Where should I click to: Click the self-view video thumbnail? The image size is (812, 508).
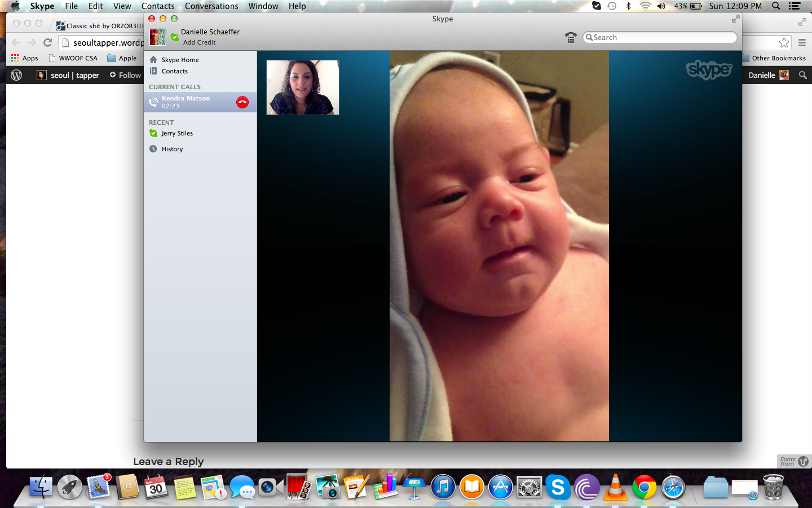pyautogui.click(x=303, y=87)
